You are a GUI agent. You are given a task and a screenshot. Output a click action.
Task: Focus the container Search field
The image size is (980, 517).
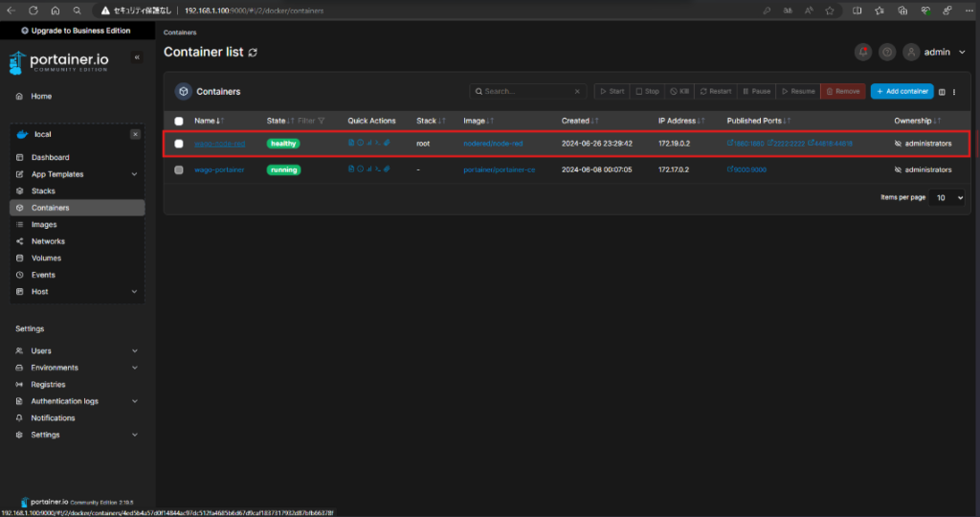point(527,91)
